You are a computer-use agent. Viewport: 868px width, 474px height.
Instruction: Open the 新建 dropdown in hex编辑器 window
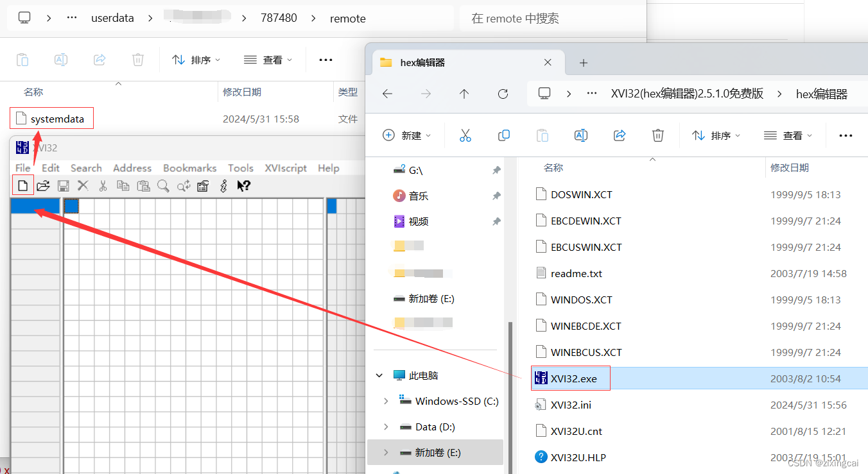407,135
